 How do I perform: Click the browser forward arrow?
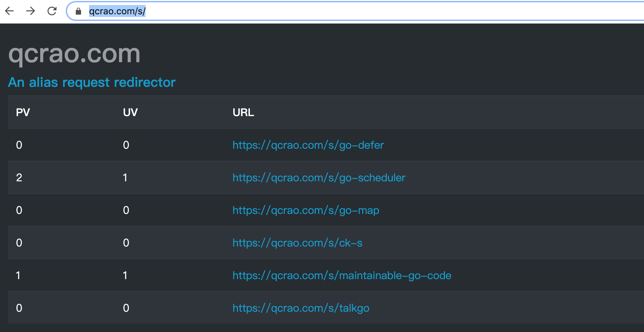tap(31, 11)
